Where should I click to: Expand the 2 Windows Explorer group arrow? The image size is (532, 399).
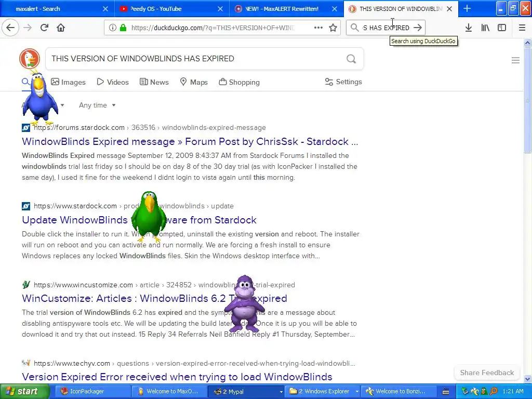click(x=357, y=392)
